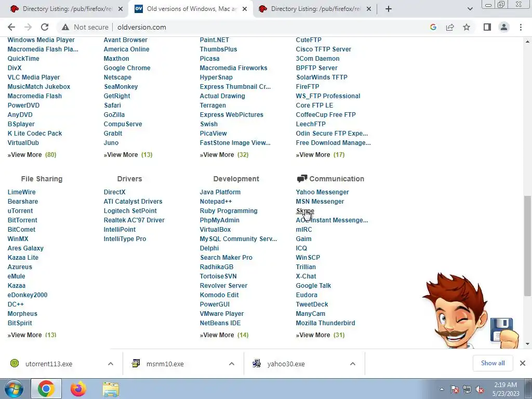The image size is (532, 399).
Task: View More graphics programs (32)
Action: [224, 155]
